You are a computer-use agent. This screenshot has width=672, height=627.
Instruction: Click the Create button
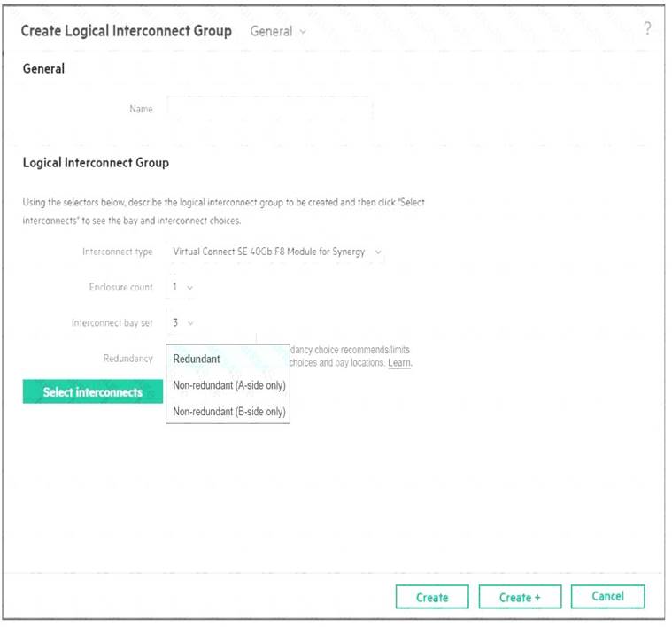tap(432, 597)
